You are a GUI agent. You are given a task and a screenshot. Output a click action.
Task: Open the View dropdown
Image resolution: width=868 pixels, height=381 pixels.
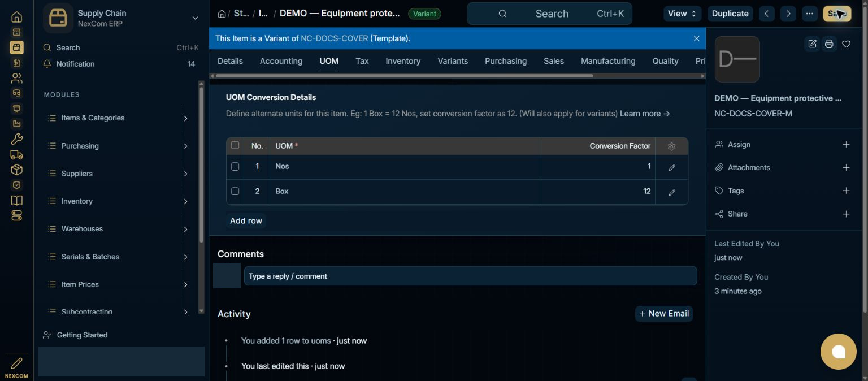pyautogui.click(x=683, y=14)
